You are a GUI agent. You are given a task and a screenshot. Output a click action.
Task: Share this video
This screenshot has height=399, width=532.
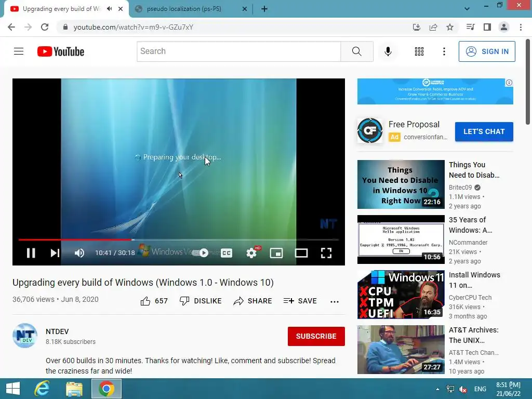coord(253,301)
